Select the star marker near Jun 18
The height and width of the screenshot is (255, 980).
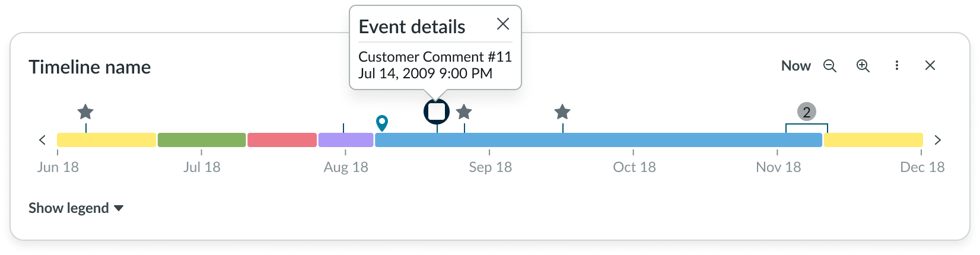click(86, 111)
